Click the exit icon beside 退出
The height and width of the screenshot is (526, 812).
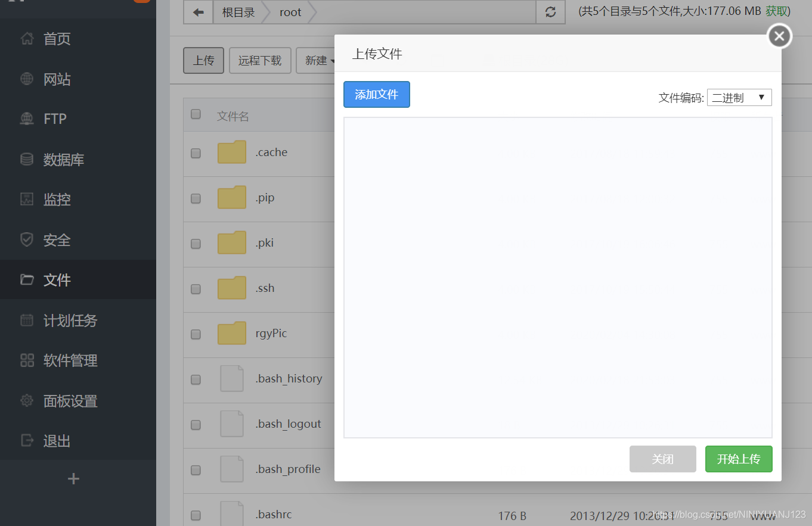tap(27, 440)
